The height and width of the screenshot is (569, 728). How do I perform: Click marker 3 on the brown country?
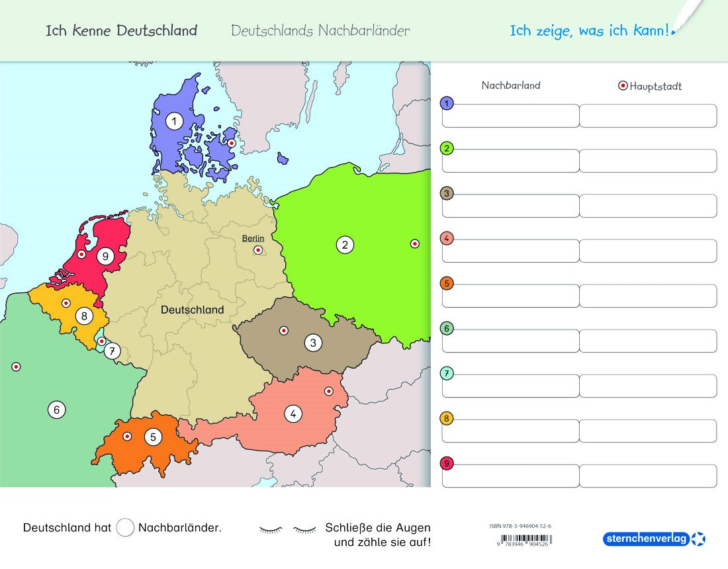tap(313, 343)
